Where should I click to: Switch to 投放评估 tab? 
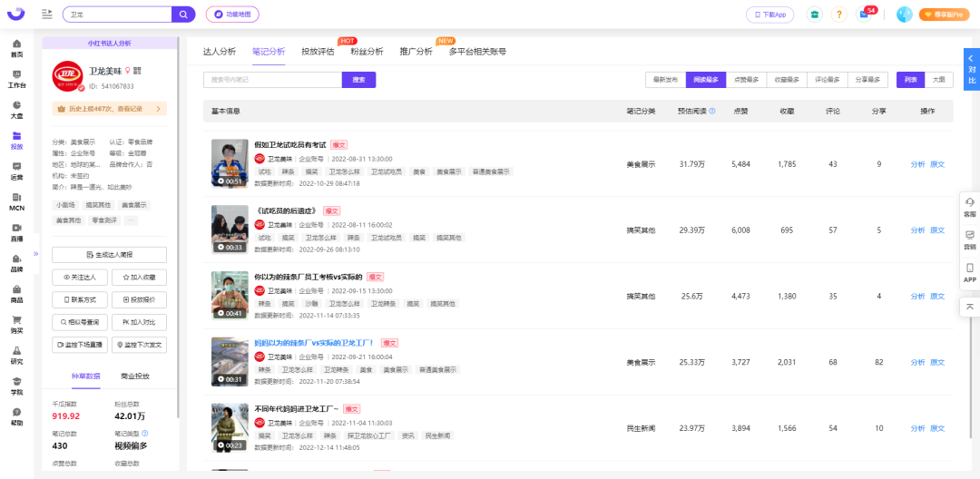pyautogui.click(x=318, y=52)
